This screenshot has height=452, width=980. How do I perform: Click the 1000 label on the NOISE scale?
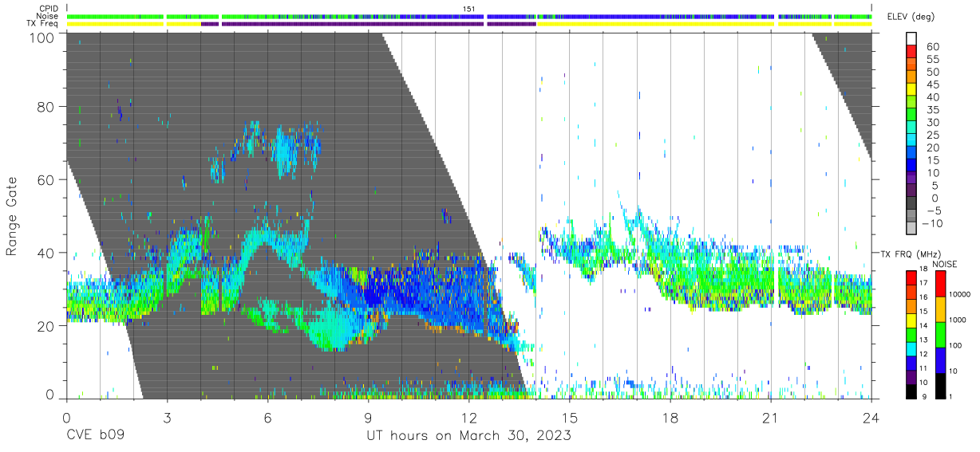click(x=958, y=320)
